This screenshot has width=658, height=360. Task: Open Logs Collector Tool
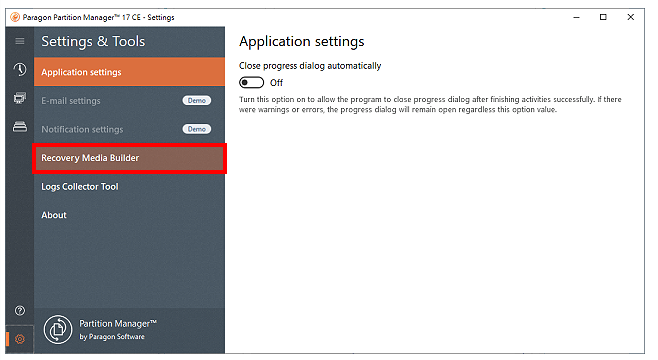click(129, 187)
